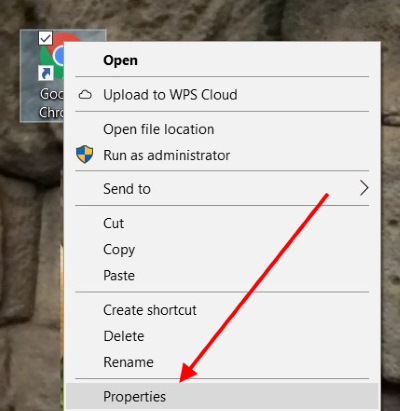The height and width of the screenshot is (411, 400).
Task: Choose Run as administrator
Action: pyautogui.click(x=222, y=155)
